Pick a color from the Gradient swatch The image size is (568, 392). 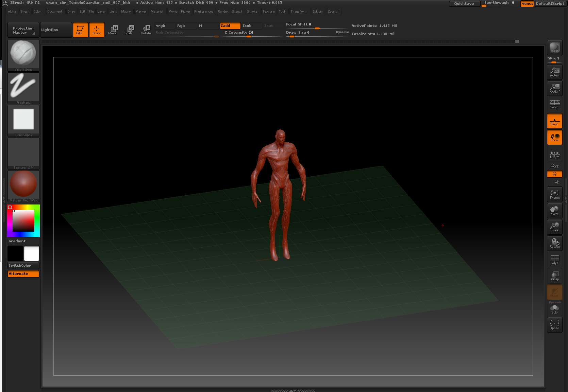[22, 221]
